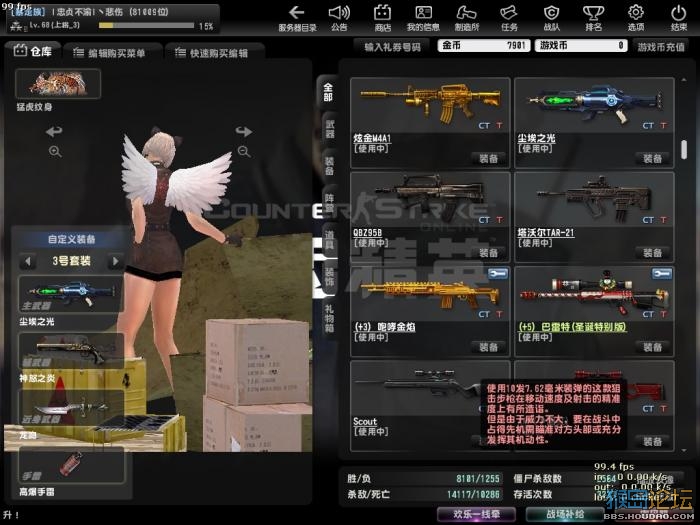Click the wrench icon on 巴雷特 card
This screenshot has width=700, height=525.
(662, 273)
